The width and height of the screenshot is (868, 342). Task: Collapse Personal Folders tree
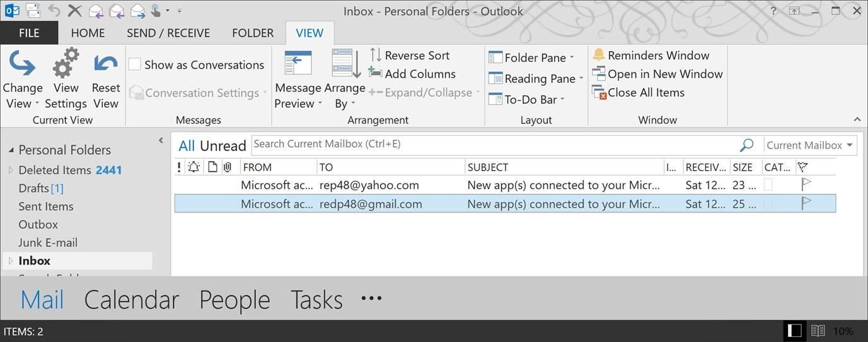tap(11, 150)
